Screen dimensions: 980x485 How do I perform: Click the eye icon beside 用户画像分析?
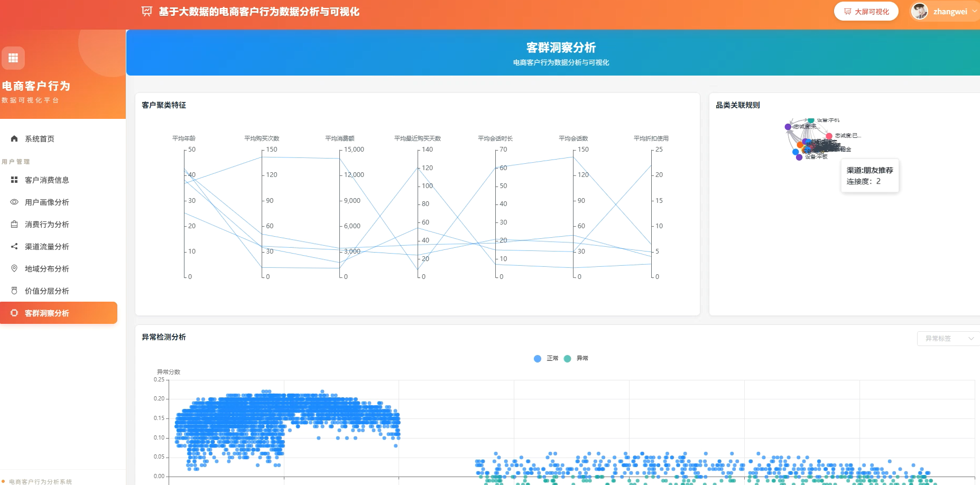point(14,202)
